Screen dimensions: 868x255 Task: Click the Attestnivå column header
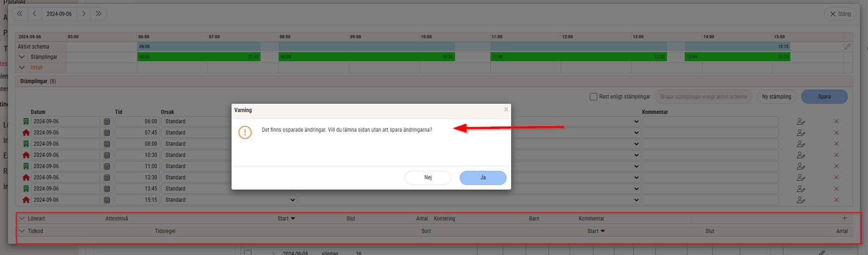pyautogui.click(x=116, y=219)
